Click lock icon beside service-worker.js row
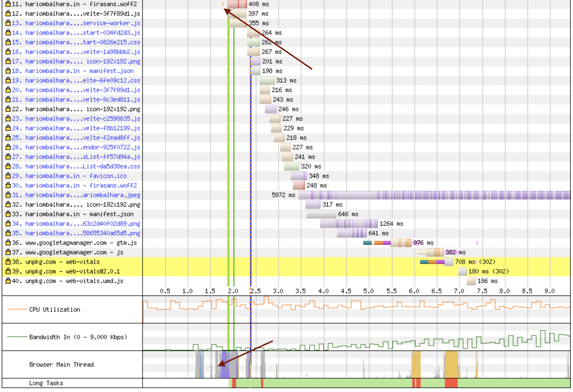The image size is (573, 392). 8,23
